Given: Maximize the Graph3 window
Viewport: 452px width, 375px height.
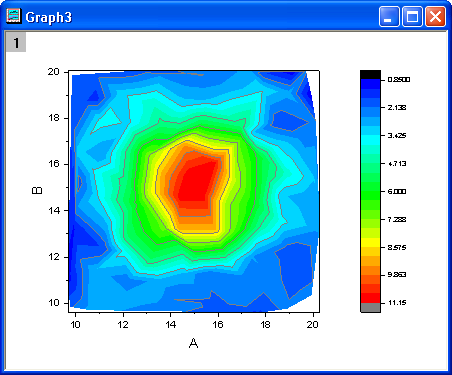Looking at the screenshot, I should click(412, 16).
